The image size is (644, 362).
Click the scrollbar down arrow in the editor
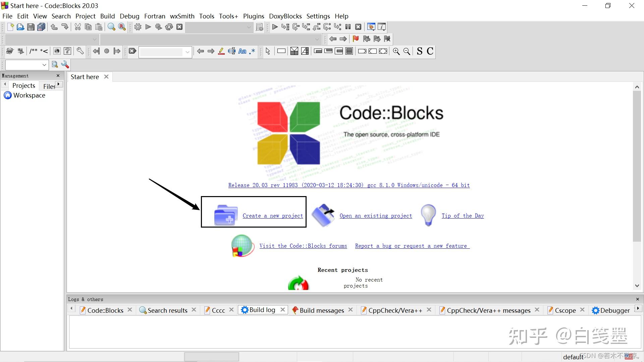[x=637, y=286]
